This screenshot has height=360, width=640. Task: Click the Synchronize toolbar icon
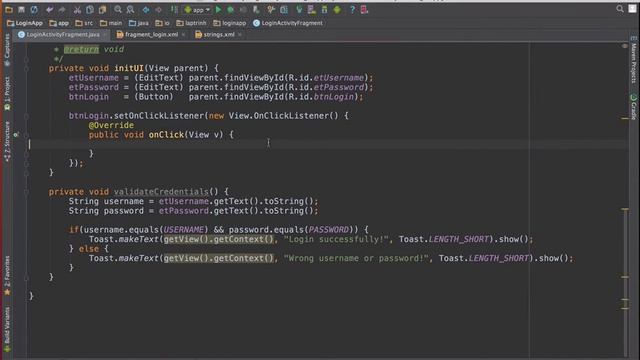pyautogui.click(x=34, y=9)
